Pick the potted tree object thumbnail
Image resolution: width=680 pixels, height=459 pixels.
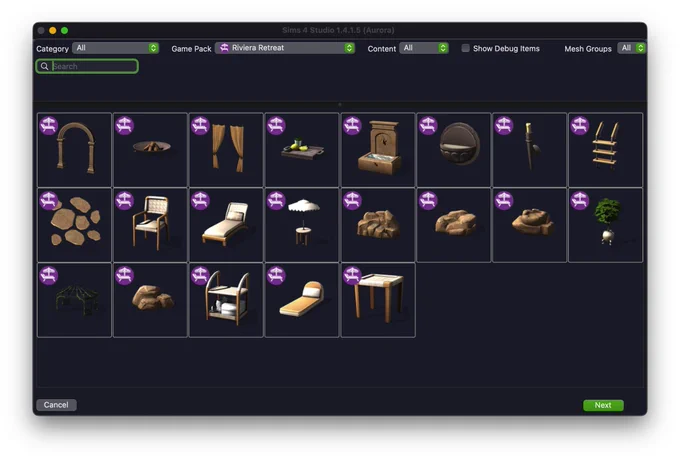[605, 225]
